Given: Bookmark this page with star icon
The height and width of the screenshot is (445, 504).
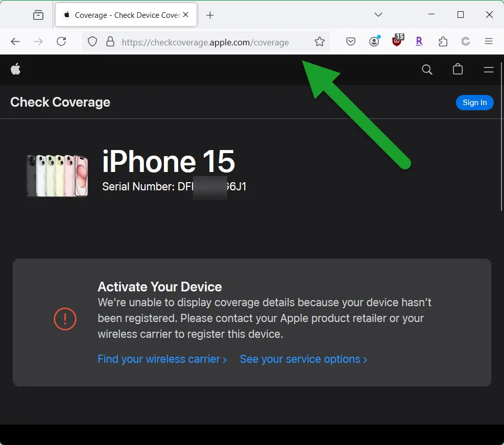Looking at the screenshot, I should click(x=320, y=42).
